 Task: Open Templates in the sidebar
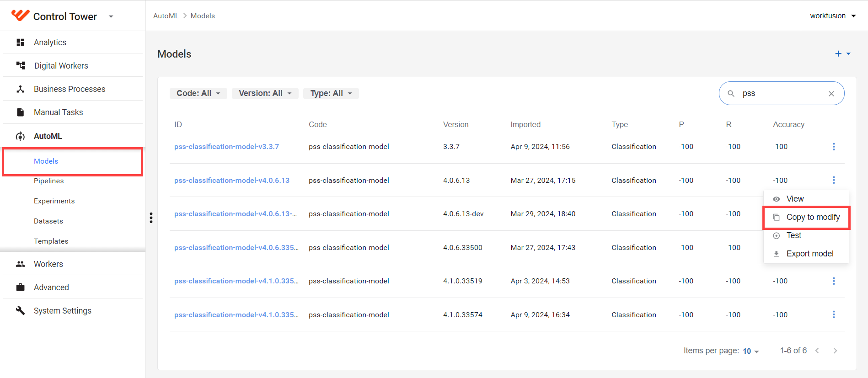[x=51, y=241]
